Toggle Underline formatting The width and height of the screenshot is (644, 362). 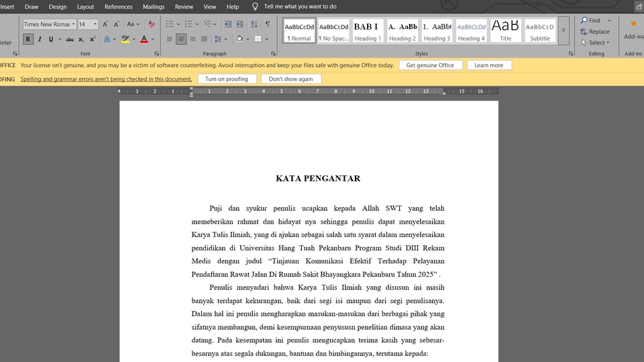[x=51, y=39]
